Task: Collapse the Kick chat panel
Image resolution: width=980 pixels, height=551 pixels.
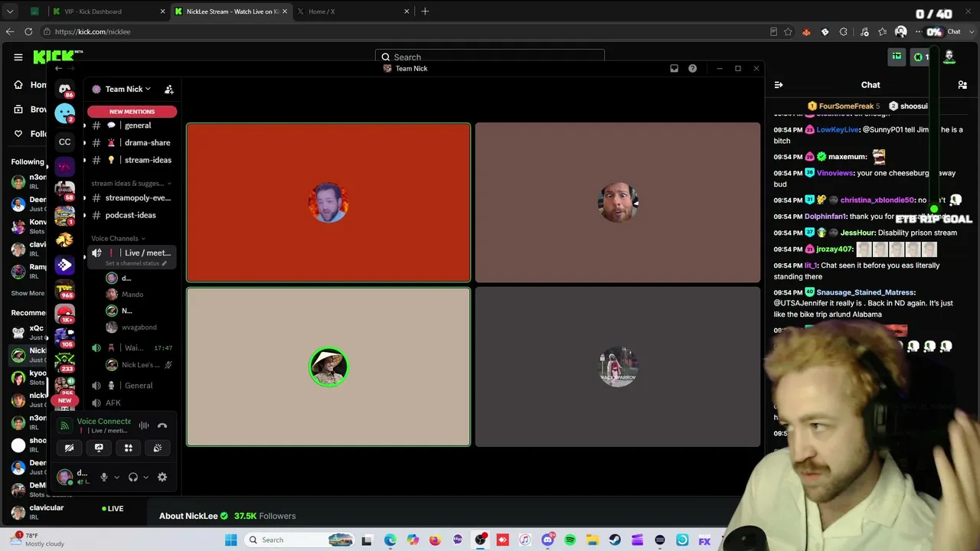Action: click(778, 85)
